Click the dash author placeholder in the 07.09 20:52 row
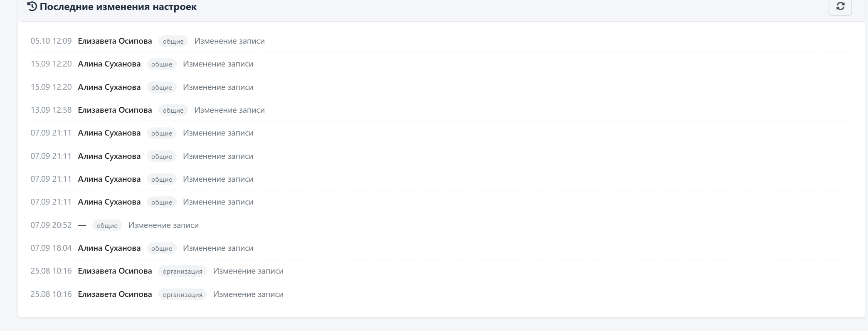868x331 pixels. point(82,225)
